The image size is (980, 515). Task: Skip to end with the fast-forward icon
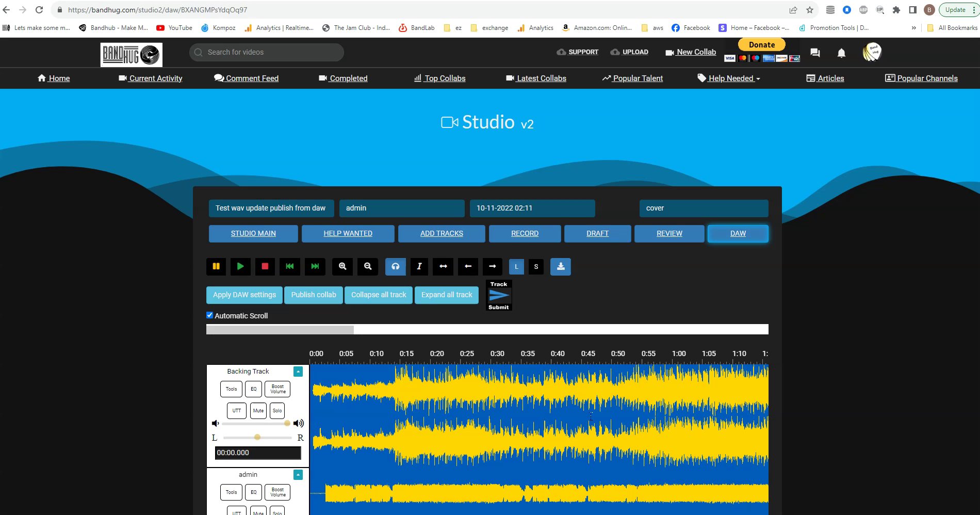(315, 266)
